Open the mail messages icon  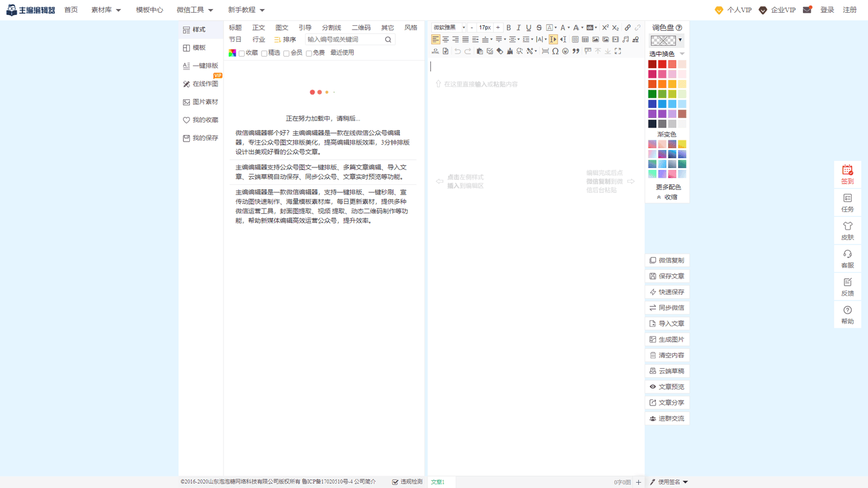point(807,10)
